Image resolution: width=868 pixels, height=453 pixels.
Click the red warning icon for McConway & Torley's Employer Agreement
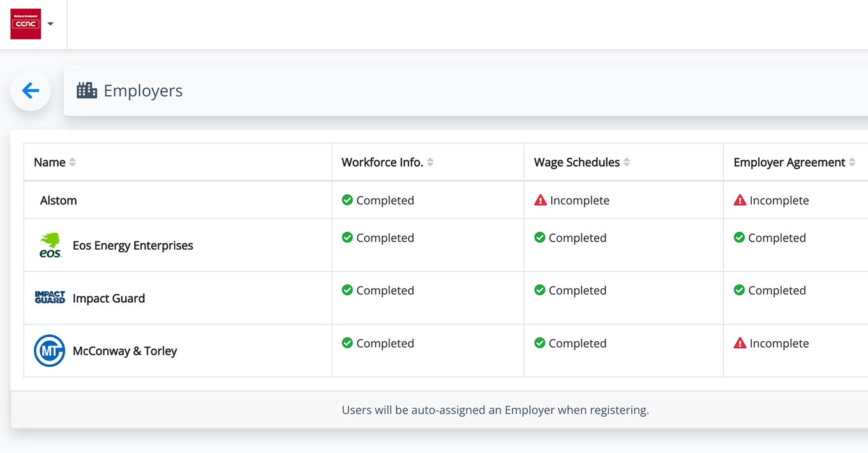[x=740, y=343]
